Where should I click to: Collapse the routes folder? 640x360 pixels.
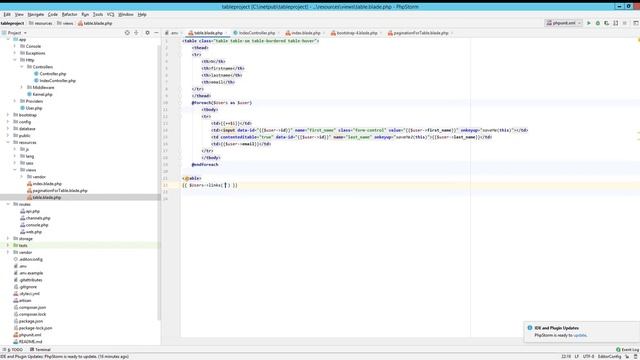point(8,204)
